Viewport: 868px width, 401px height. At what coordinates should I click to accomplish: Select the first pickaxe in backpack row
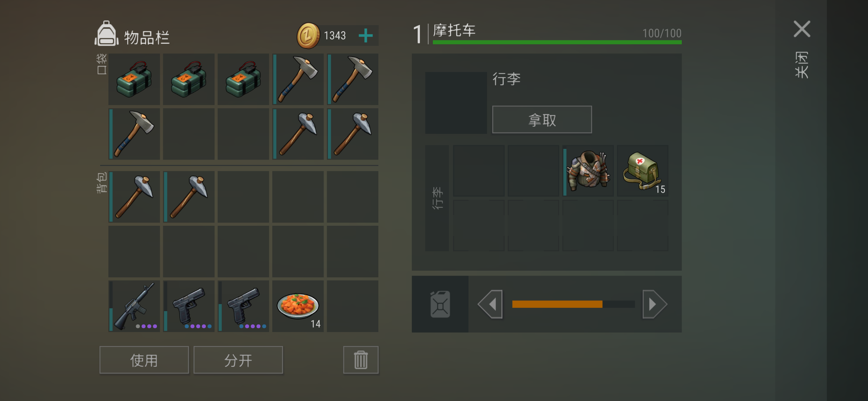[134, 197]
